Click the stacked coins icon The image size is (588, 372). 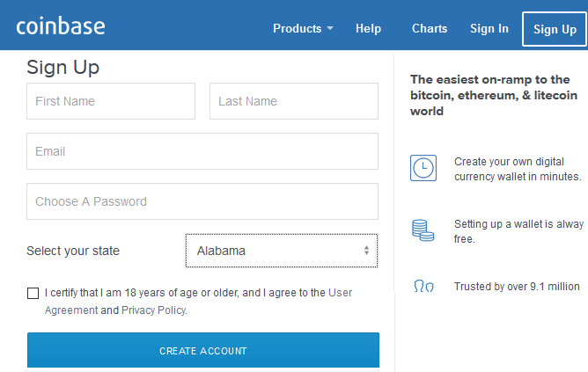pyautogui.click(x=423, y=230)
